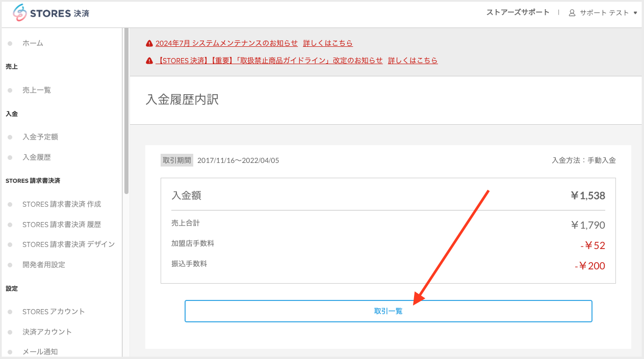Click the 入金額 amount ¥1,538

pos(588,196)
